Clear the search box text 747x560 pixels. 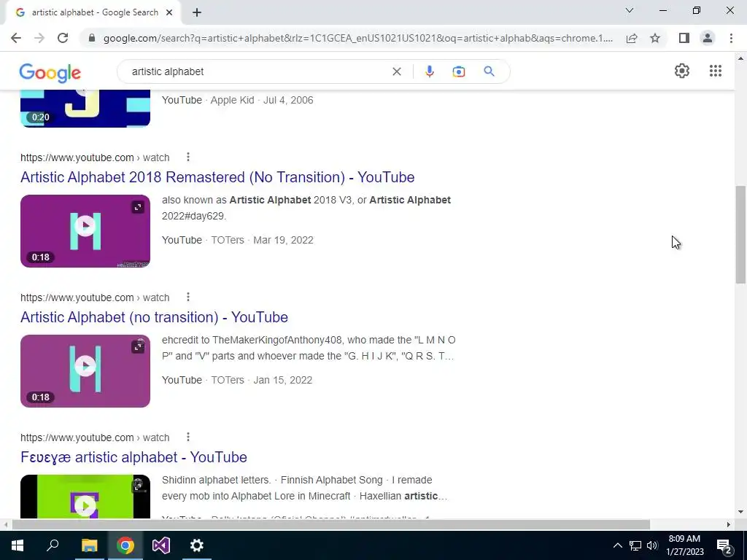click(396, 71)
